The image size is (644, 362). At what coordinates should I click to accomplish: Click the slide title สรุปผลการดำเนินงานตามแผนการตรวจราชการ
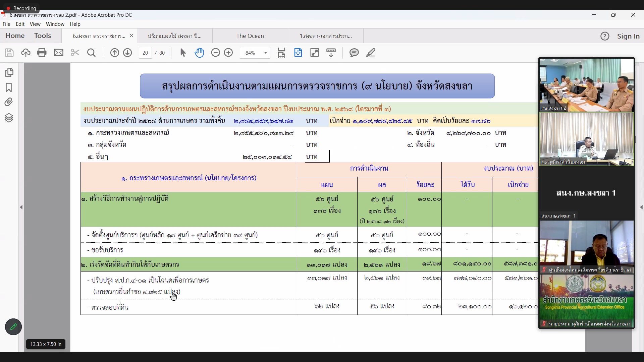[317, 86]
